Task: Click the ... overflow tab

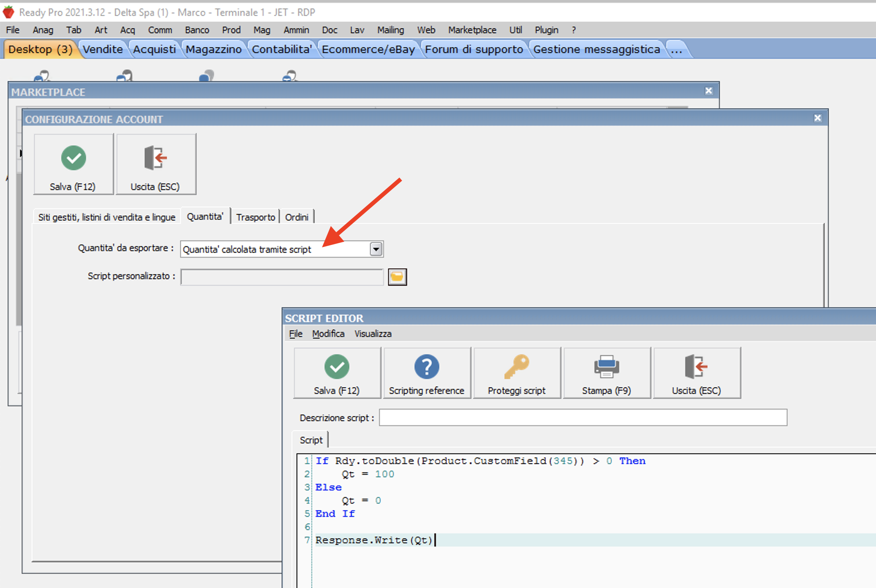Action: tap(677, 50)
